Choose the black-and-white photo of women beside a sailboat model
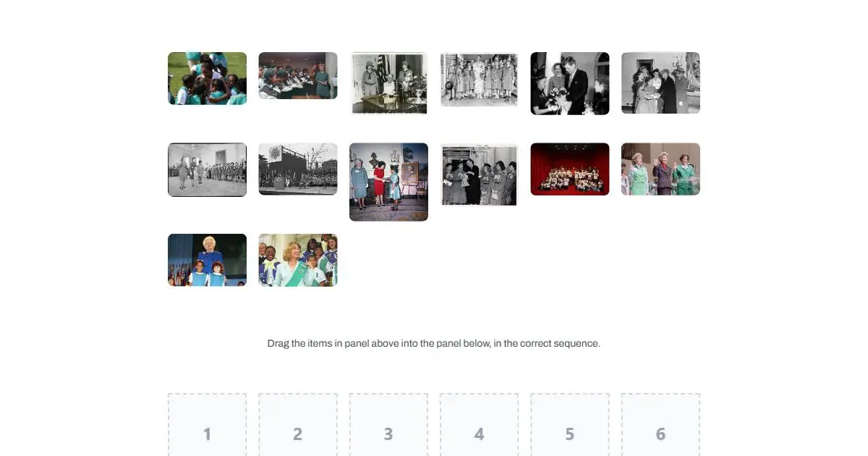This screenshot has width=868, height=456. pos(660,83)
